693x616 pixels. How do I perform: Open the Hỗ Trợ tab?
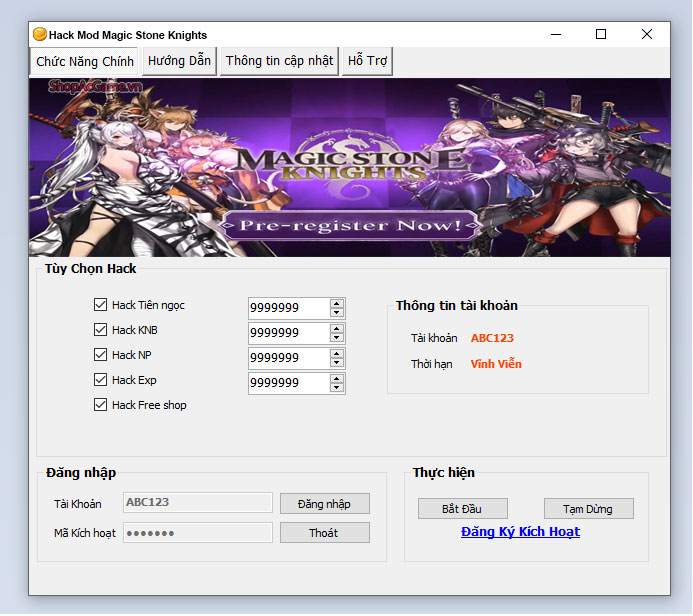(x=367, y=61)
